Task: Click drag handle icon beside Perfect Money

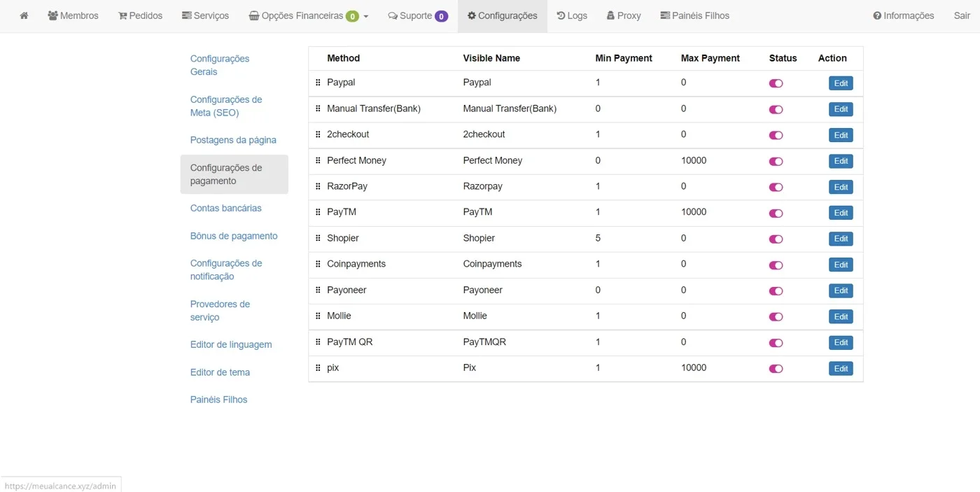Action: click(318, 160)
